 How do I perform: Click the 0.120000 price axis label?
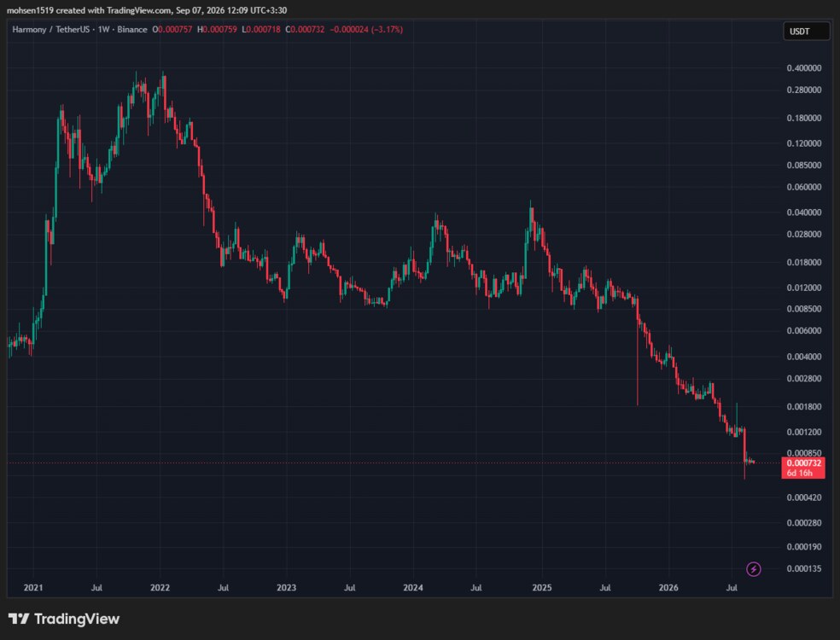[x=803, y=143]
